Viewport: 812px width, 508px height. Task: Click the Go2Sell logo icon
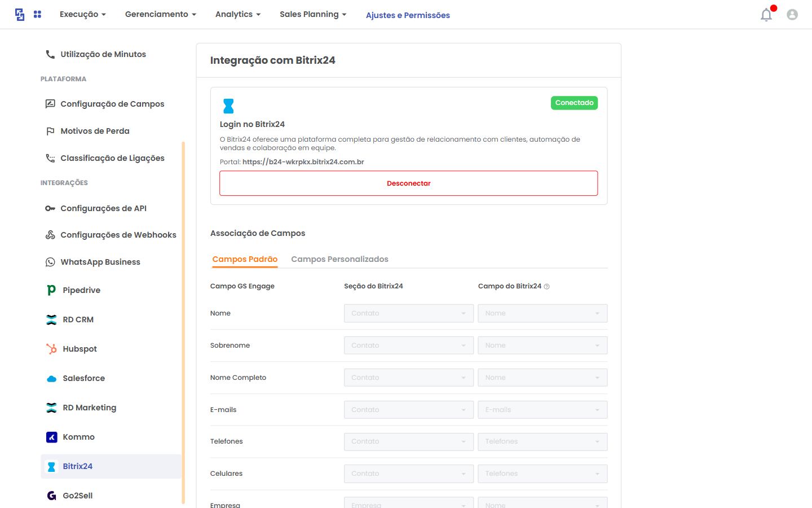pyautogui.click(x=51, y=496)
